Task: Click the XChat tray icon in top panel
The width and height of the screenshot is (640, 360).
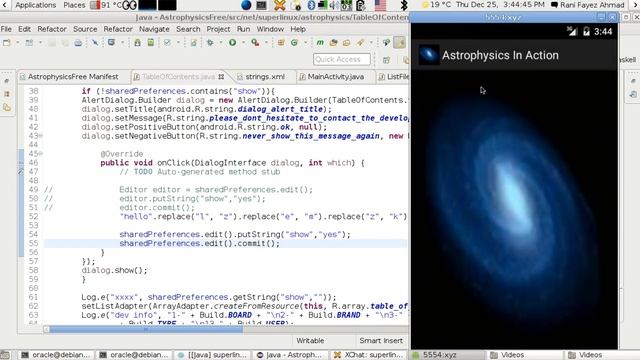Action: (280, 5)
